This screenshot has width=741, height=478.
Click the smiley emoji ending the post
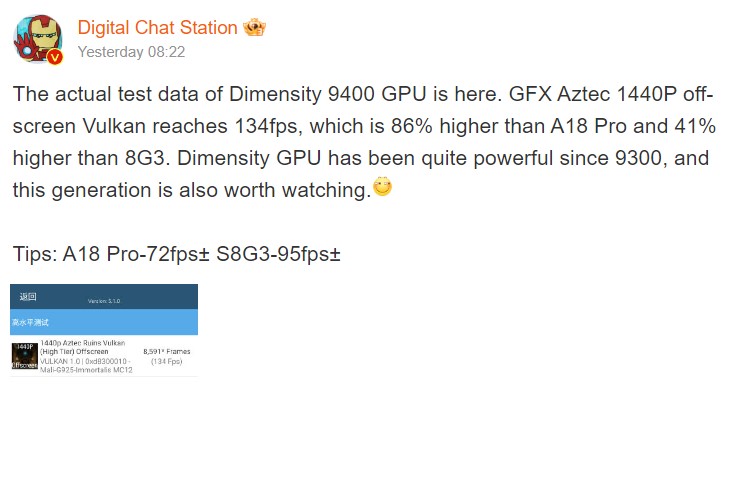click(x=382, y=186)
